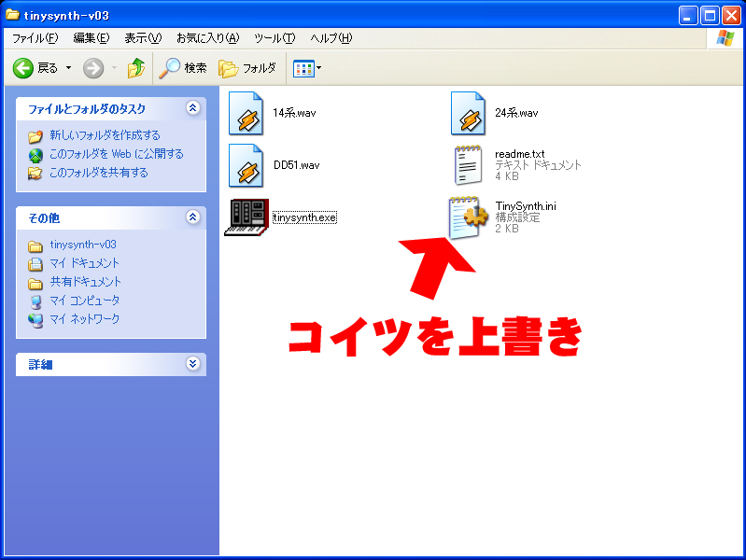Select the 14系.wav file icon

tap(247, 113)
